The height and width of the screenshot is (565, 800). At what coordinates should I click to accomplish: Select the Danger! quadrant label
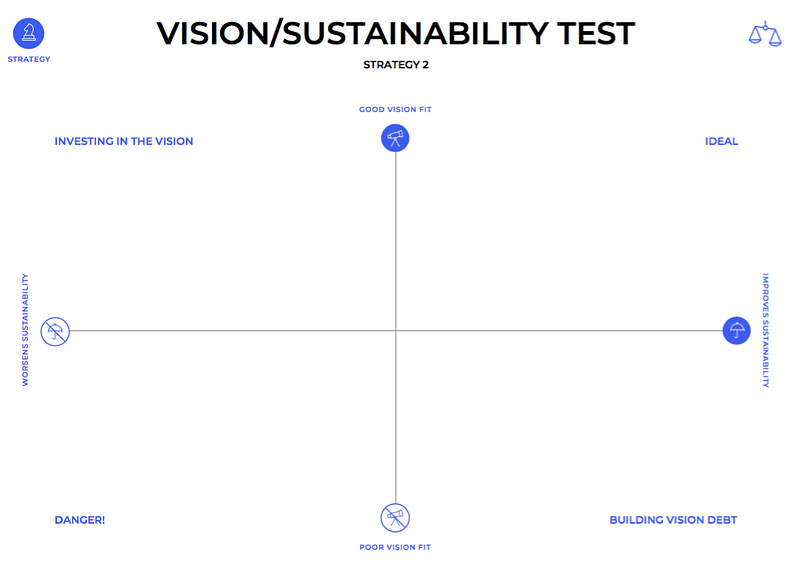(80, 520)
